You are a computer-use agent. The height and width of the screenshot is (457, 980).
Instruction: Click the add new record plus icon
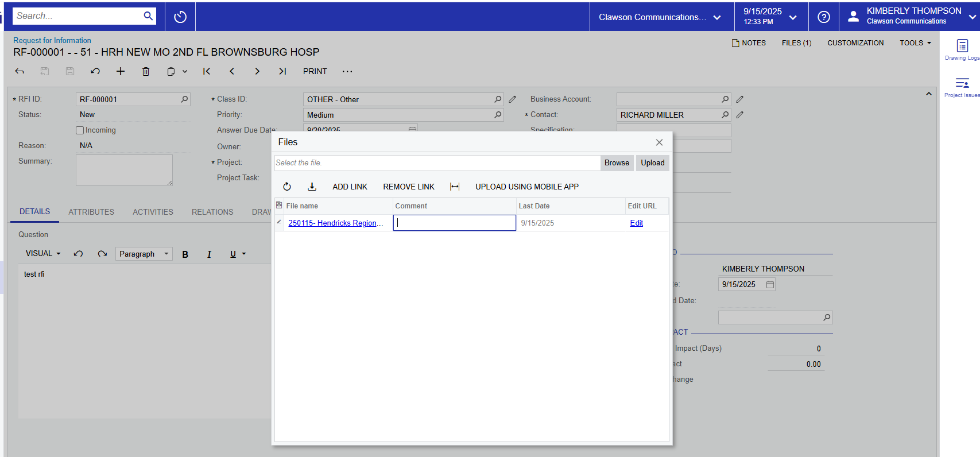click(121, 71)
